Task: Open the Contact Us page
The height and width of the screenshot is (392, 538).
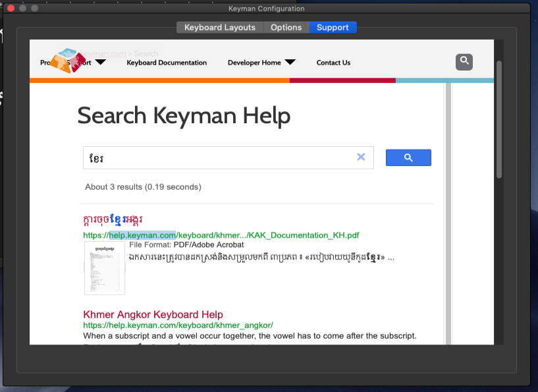Action: pos(333,63)
